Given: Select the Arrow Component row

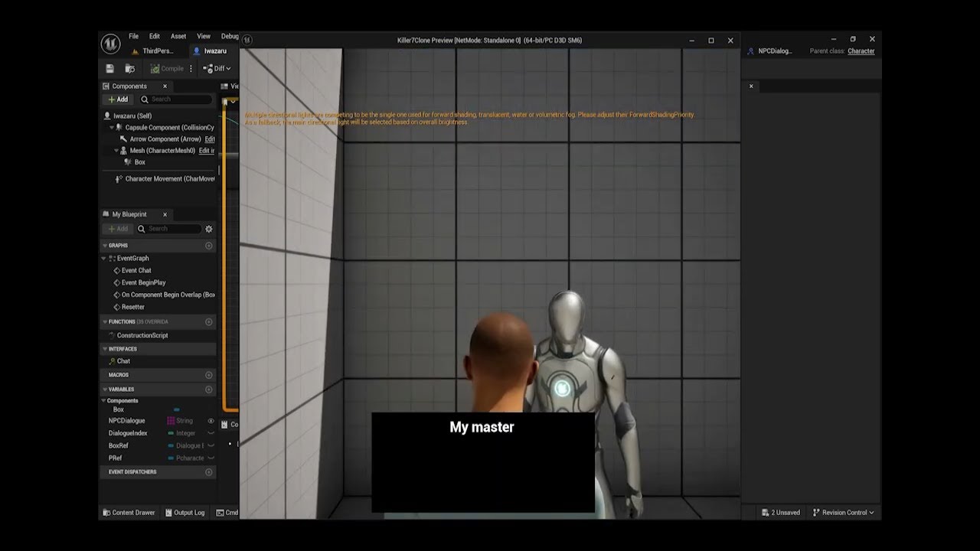Looking at the screenshot, I should coord(165,139).
